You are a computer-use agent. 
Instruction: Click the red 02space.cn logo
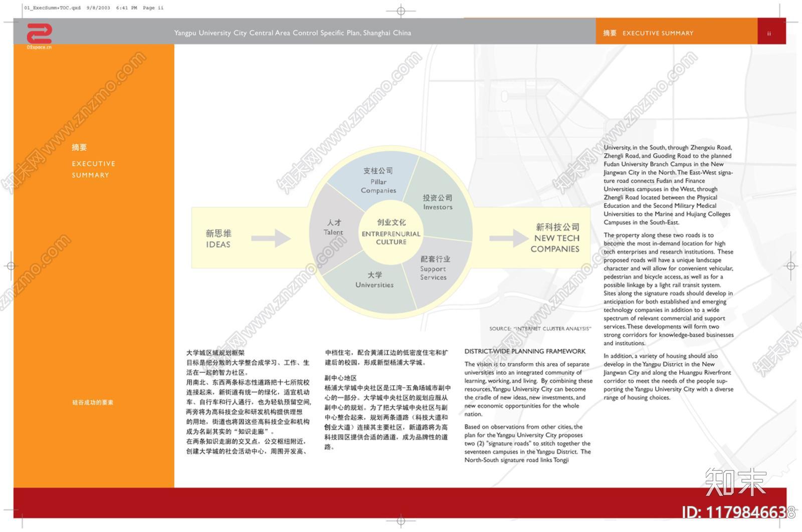point(39,36)
